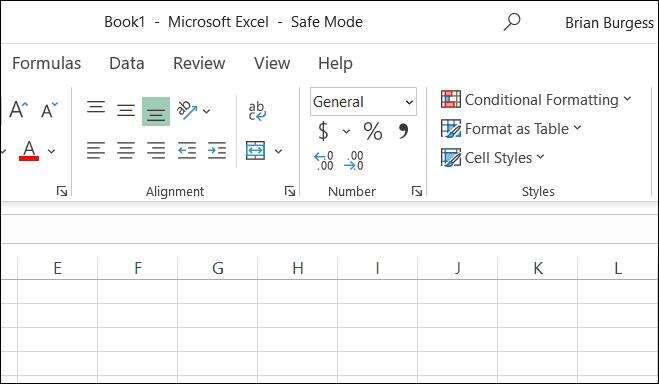
Task: Expand the Accounting format dropdown arrow
Action: [346, 131]
